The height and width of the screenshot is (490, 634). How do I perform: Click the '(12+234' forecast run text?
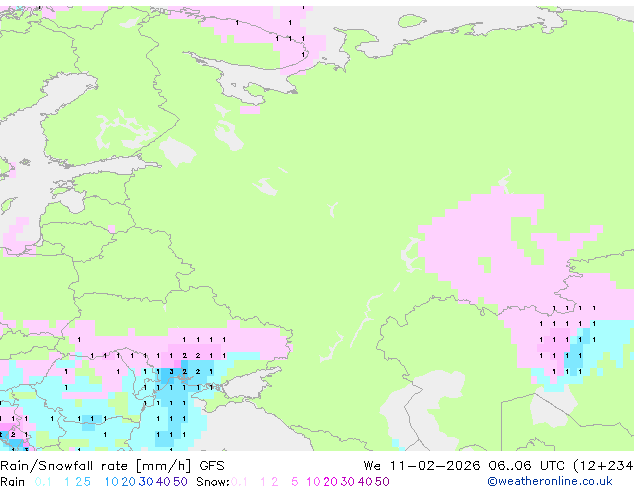(x=603, y=466)
